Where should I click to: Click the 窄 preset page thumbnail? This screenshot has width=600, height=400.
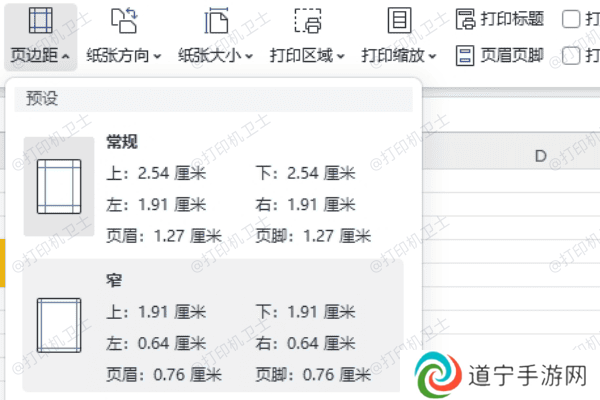pyautogui.click(x=59, y=325)
